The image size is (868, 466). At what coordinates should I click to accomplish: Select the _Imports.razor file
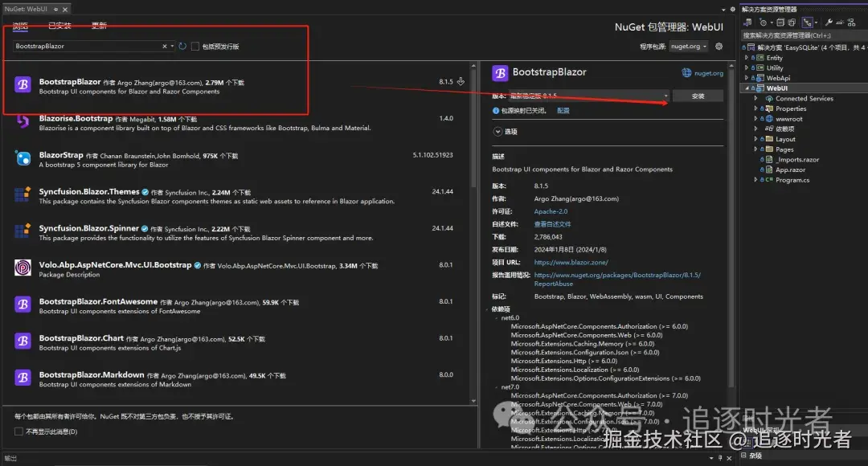pyautogui.click(x=796, y=159)
